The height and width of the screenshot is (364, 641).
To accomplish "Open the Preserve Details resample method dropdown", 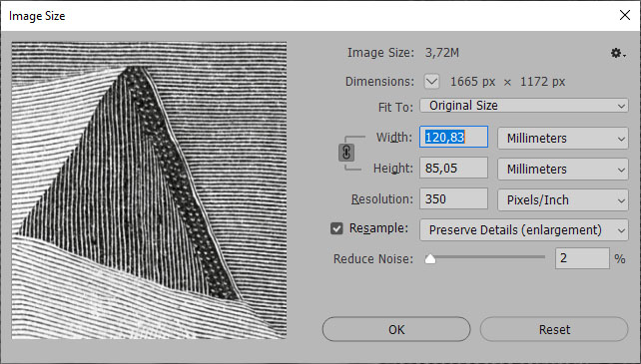I will pos(524,230).
